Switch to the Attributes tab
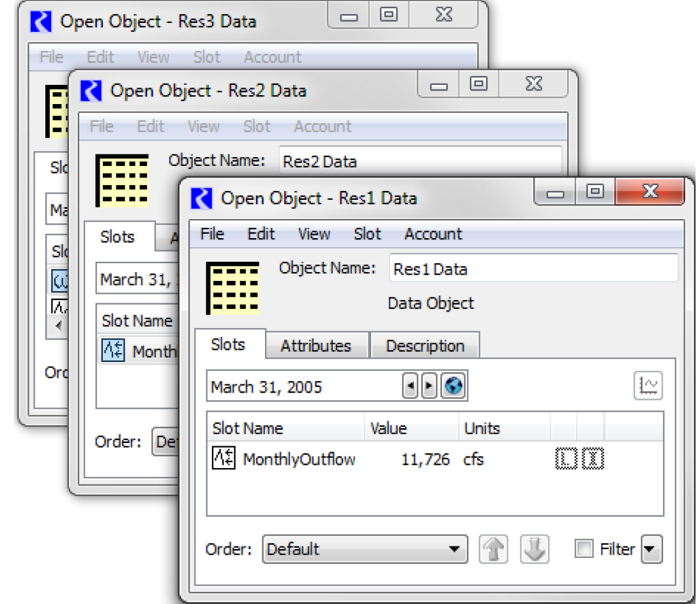The image size is (700, 604). coord(316,346)
